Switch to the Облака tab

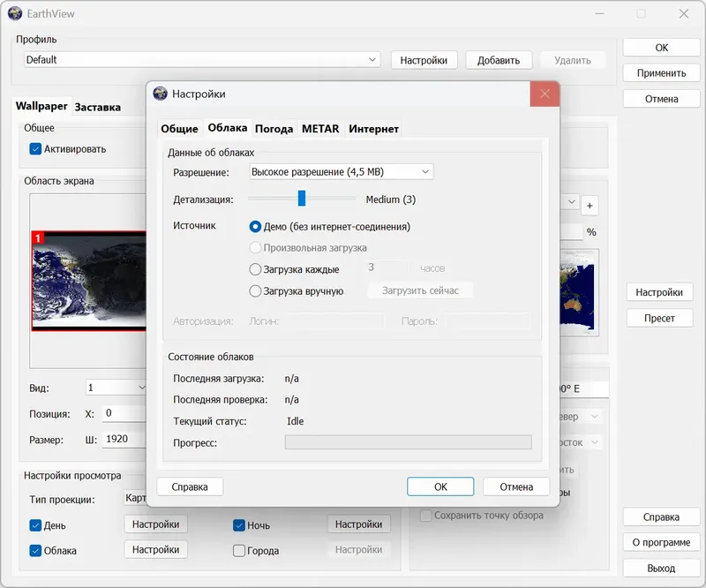tap(228, 128)
